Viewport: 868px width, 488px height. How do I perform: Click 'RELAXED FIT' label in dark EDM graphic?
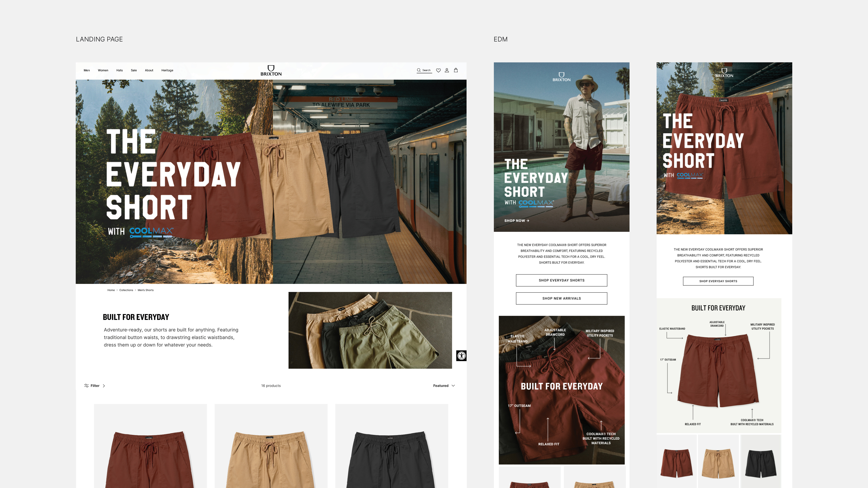(x=549, y=444)
